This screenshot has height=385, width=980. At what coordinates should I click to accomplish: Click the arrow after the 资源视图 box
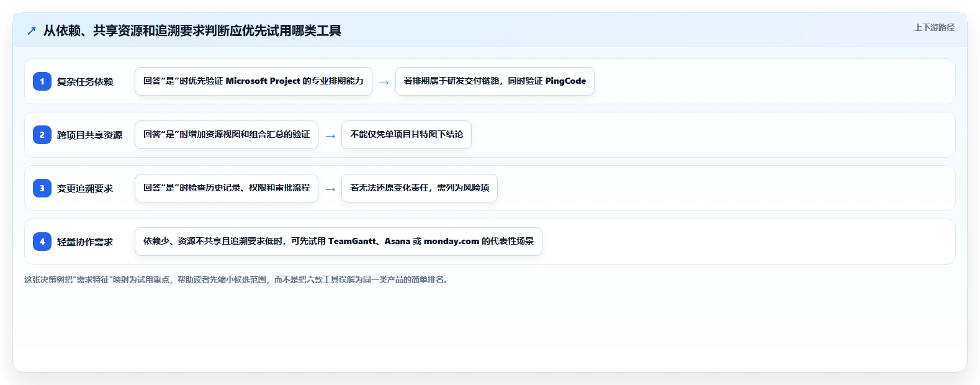[x=330, y=136]
